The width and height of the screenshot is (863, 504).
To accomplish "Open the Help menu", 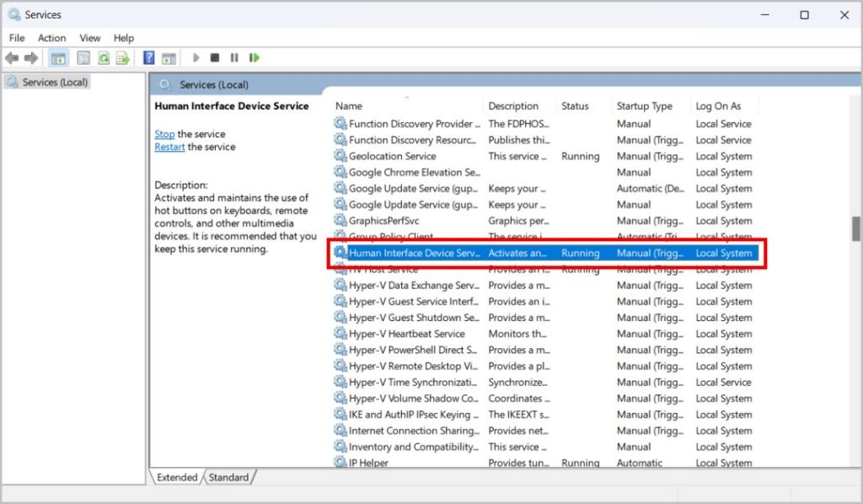I will pyautogui.click(x=124, y=38).
